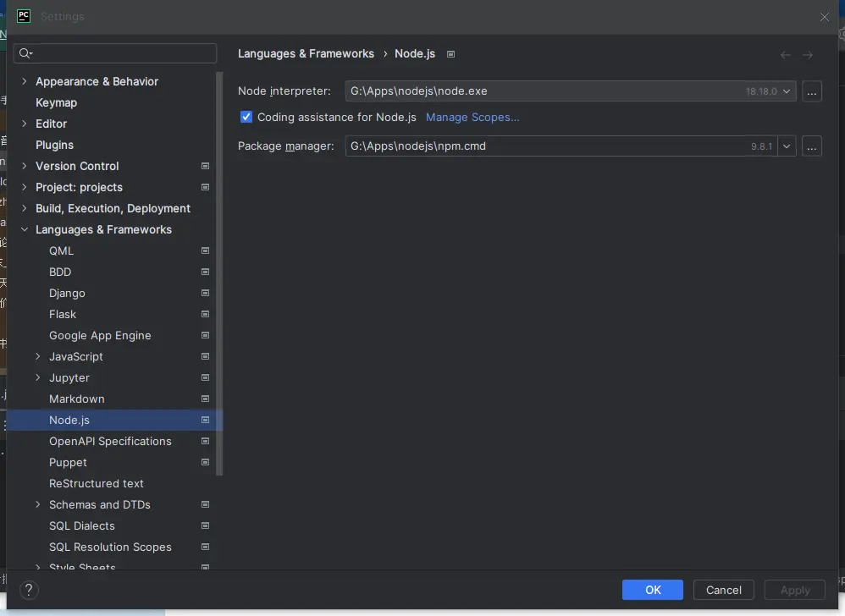This screenshot has height=616, width=845.
Task: Click the OK button
Action: click(653, 590)
